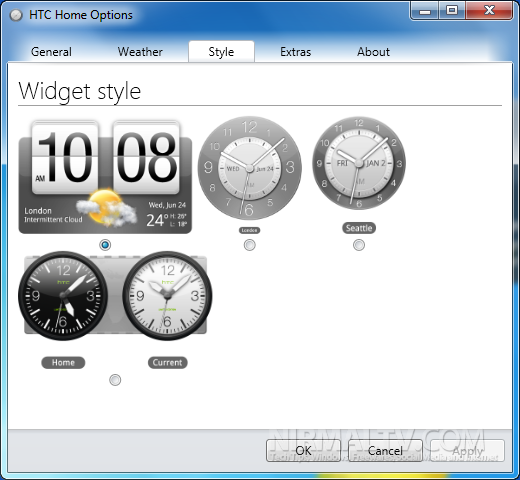This screenshot has height=480, width=520.
Task: Open the Weather tab
Action: [x=140, y=52]
